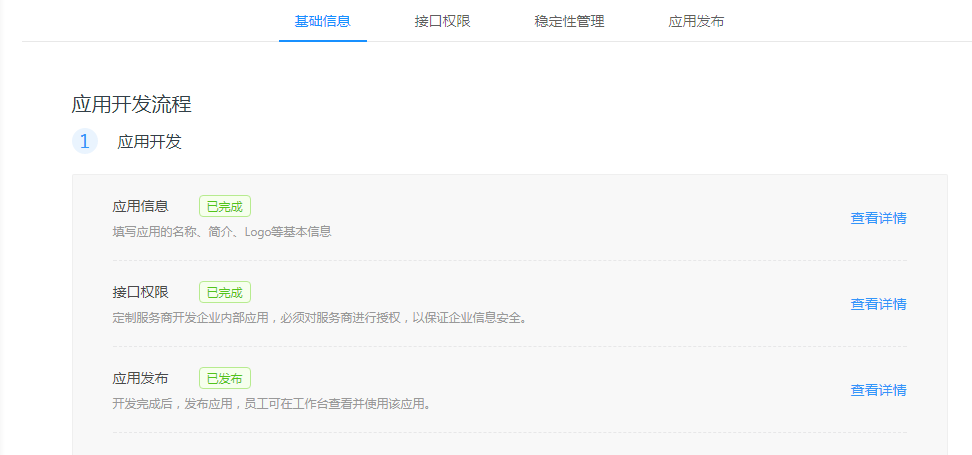Click step number 1 circle icon

[85, 141]
